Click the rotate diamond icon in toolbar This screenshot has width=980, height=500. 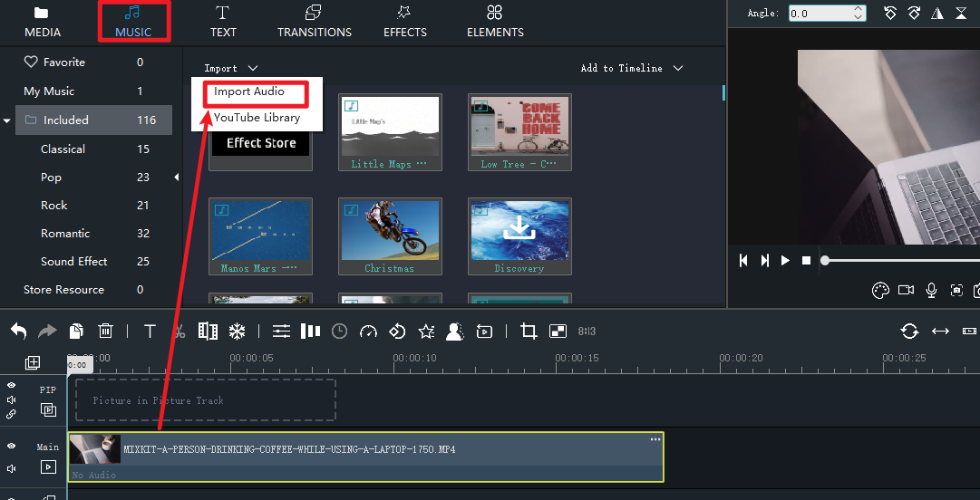397,331
